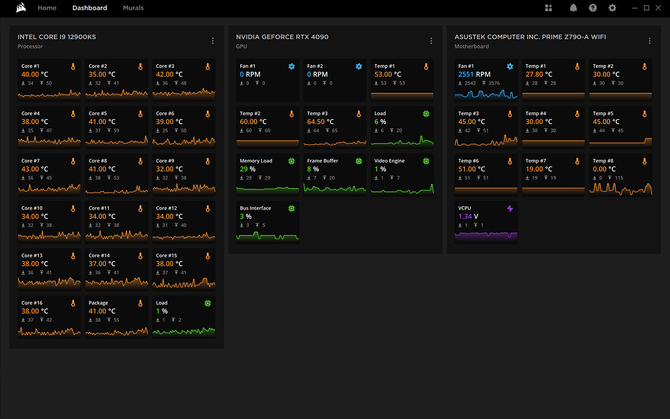The image size is (670, 419).
Task: Open the help question mark icon
Action: (593, 8)
